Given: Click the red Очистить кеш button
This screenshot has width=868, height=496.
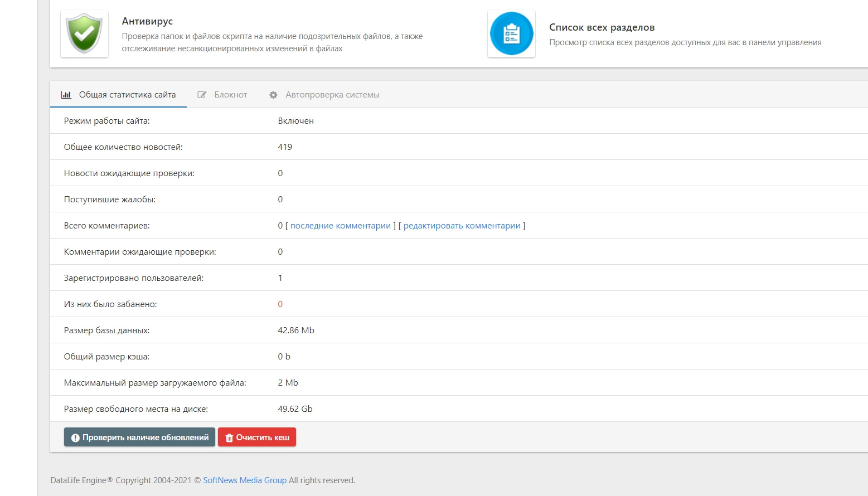Looking at the screenshot, I should click(x=257, y=437).
